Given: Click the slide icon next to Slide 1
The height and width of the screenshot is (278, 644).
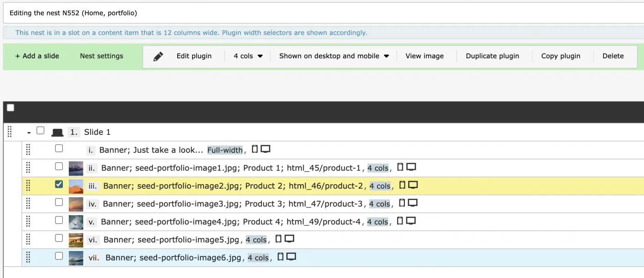Looking at the screenshot, I should (x=56, y=132).
